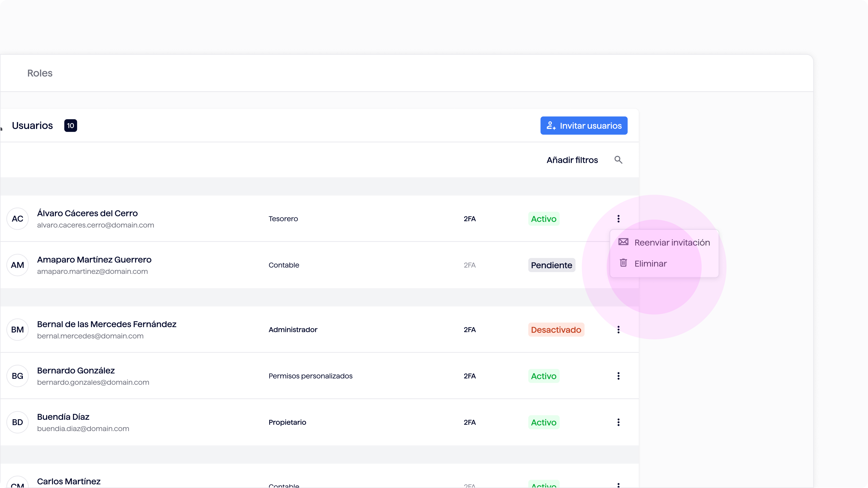
Task: Click the BD avatar circle
Action: click(18, 422)
